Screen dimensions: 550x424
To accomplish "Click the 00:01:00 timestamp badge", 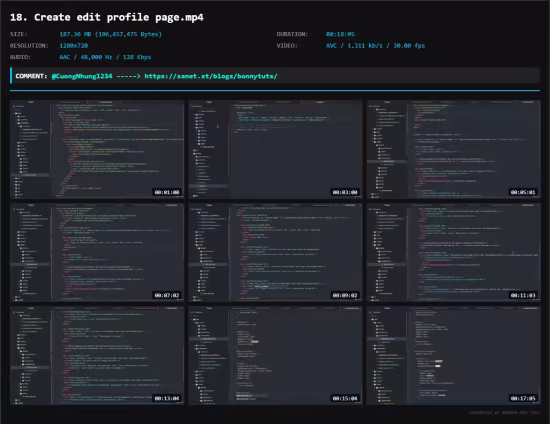I will pos(167,192).
